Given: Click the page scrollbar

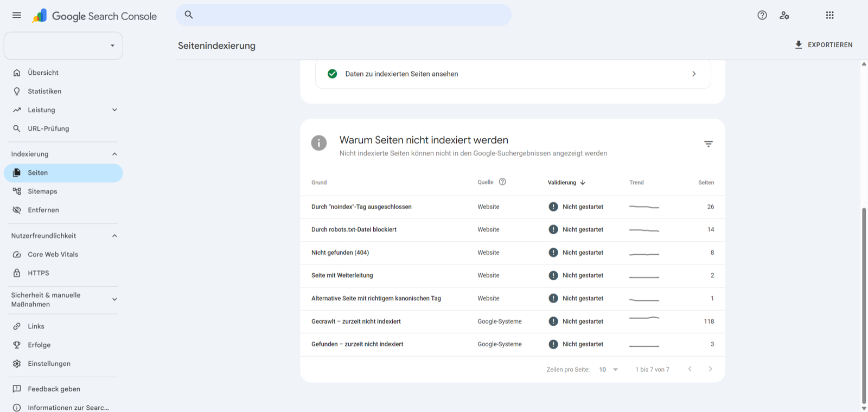Looking at the screenshot, I should pyautogui.click(x=864, y=306).
